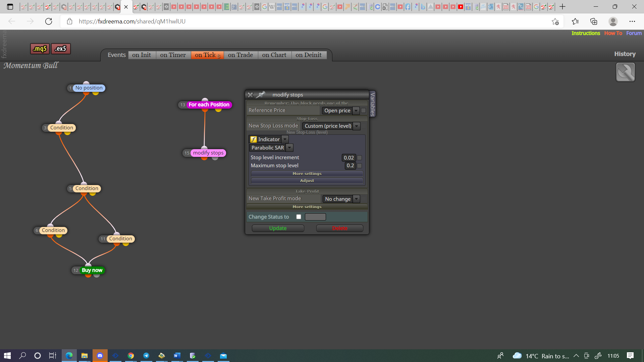Add this page to favorites
644x362 pixels.
pos(555,21)
